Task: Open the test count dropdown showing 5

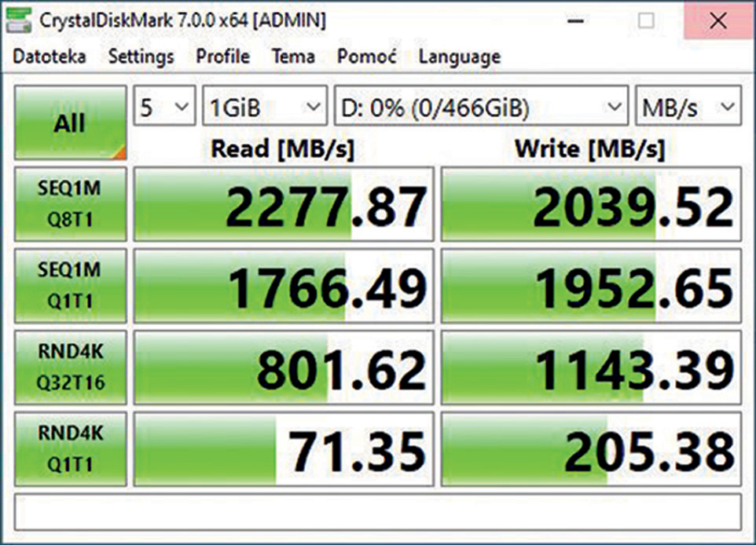Action: click(x=164, y=105)
